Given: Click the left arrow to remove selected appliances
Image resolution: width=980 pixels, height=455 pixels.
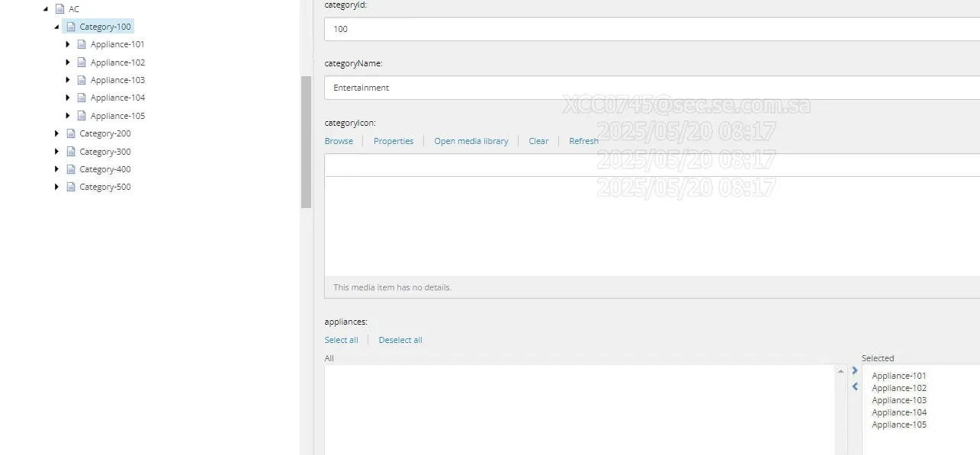Looking at the screenshot, I should coord(854,387).
